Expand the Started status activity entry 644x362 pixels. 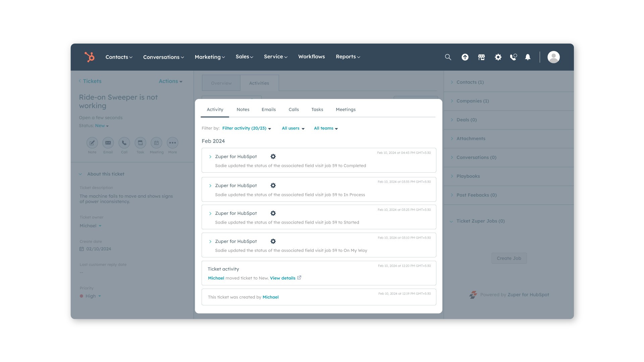tap(210, 214)
